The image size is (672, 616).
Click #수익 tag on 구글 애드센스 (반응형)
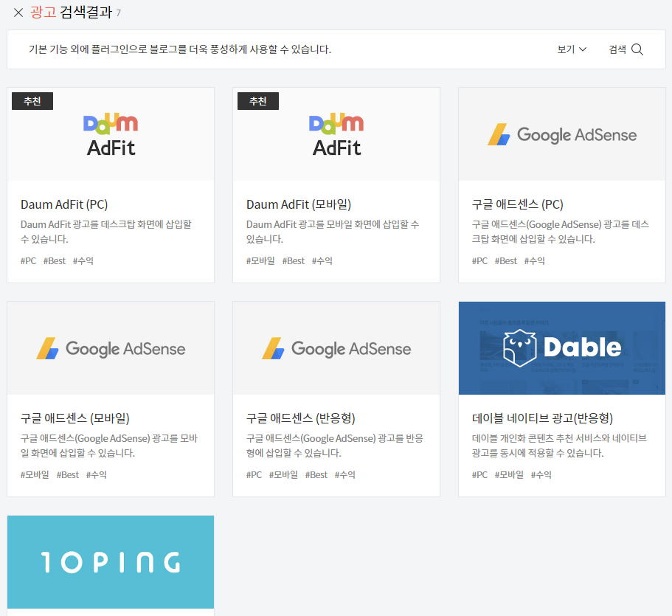(x=345, y=474)
